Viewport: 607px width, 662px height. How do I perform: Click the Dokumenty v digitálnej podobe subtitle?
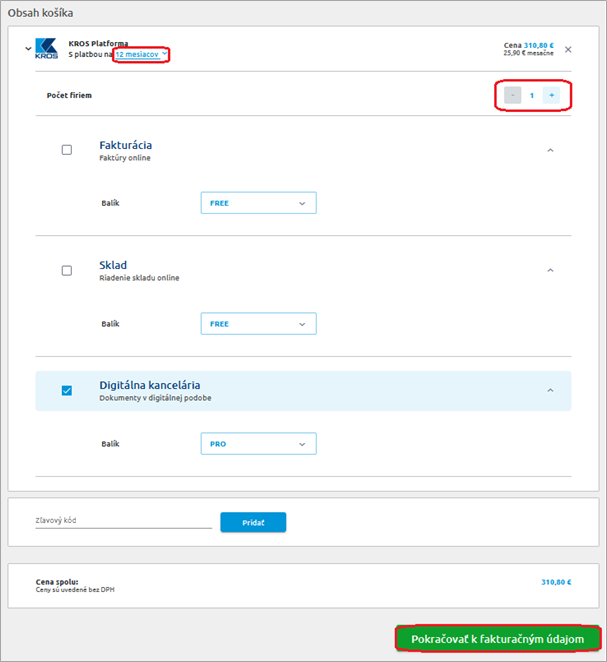point(155,398)
